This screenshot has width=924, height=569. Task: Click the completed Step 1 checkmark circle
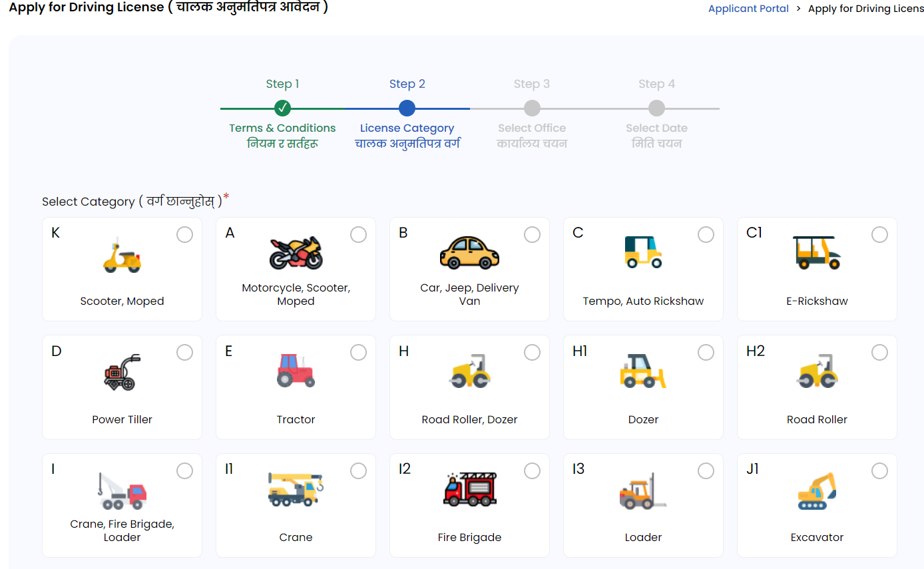282,108
